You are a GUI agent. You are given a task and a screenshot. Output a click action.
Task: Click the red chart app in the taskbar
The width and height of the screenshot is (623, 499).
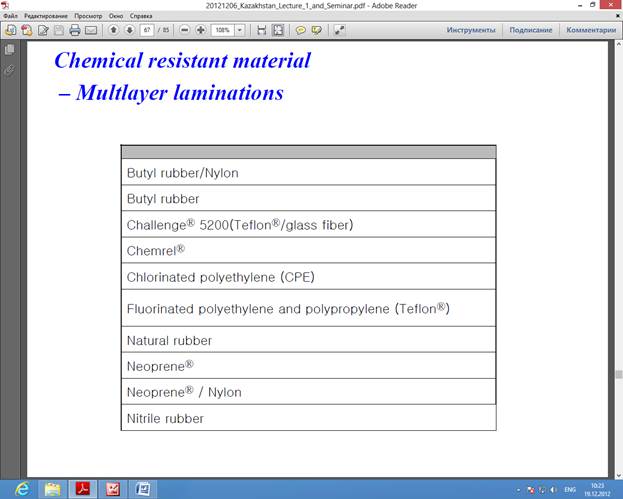(113, 489)
